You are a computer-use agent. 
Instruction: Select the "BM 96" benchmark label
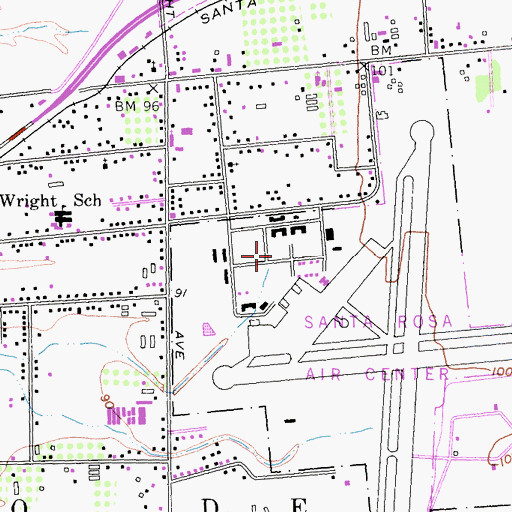click(137, 107)
